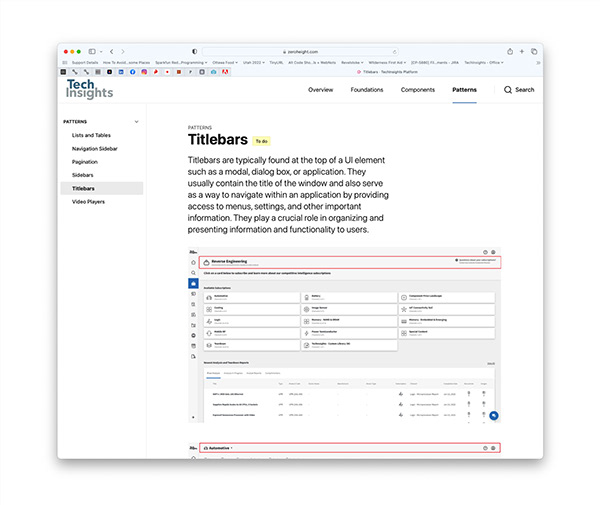Open Safari's sidebar panel

point(91,51)
